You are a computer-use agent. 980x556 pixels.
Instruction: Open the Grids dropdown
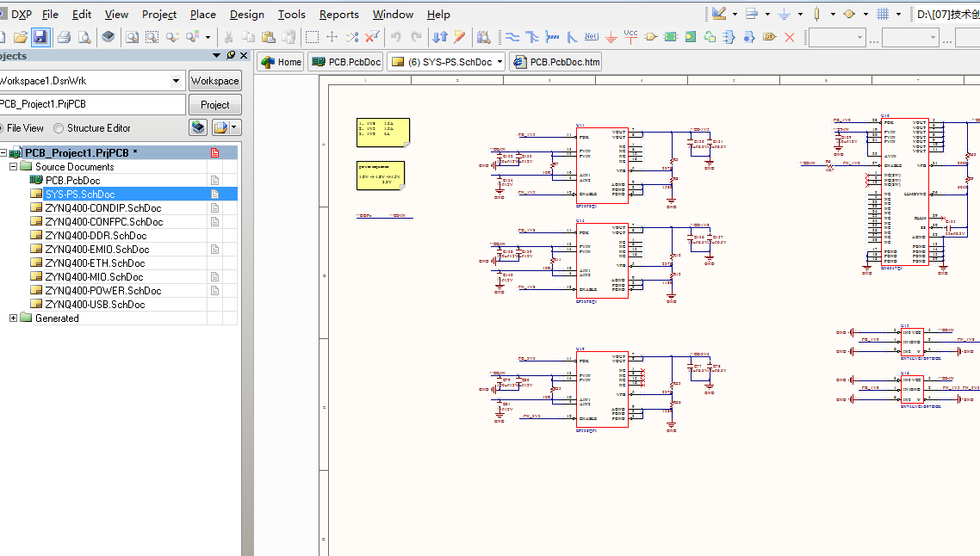(x=899, y=14)
